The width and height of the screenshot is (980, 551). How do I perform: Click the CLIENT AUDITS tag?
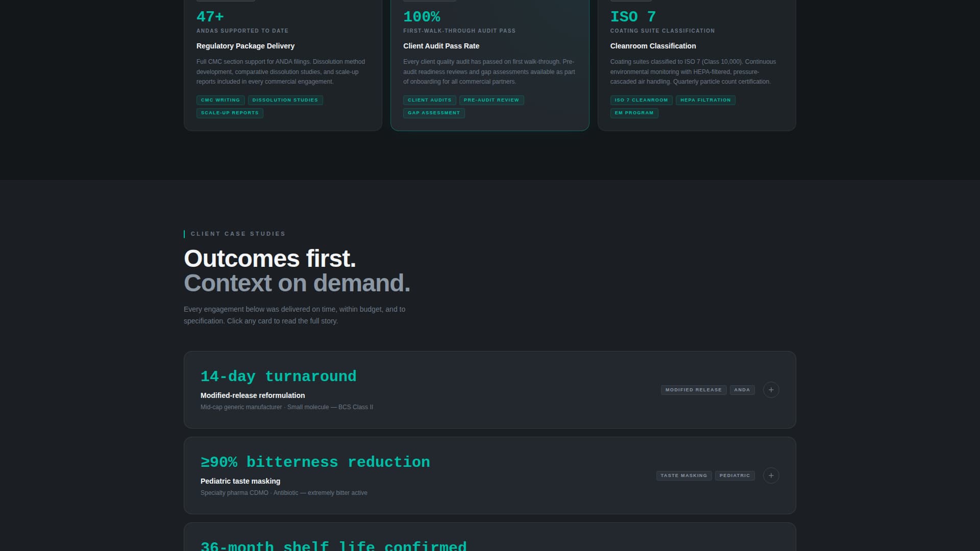(429, 100)
